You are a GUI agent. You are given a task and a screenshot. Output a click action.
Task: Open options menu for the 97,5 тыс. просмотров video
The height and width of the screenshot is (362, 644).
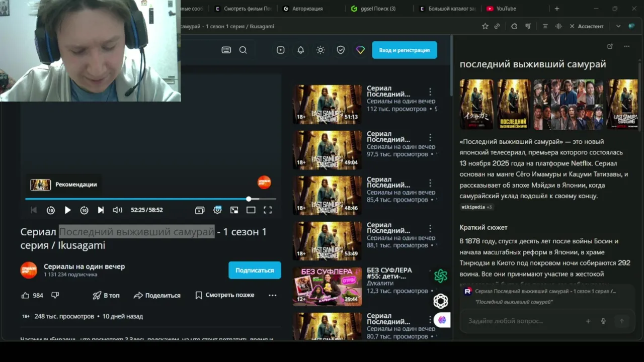430,138
